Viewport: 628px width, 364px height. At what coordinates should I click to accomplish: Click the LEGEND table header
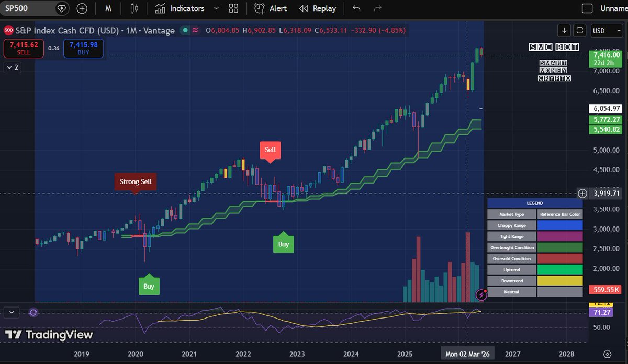pyautogui.click(x=534, y=203)
